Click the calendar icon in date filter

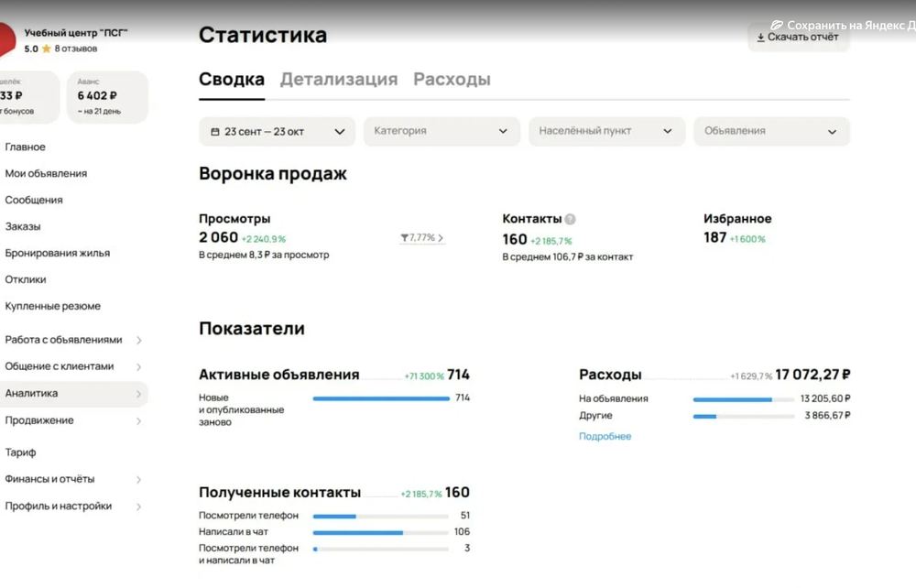click(215, 132)
